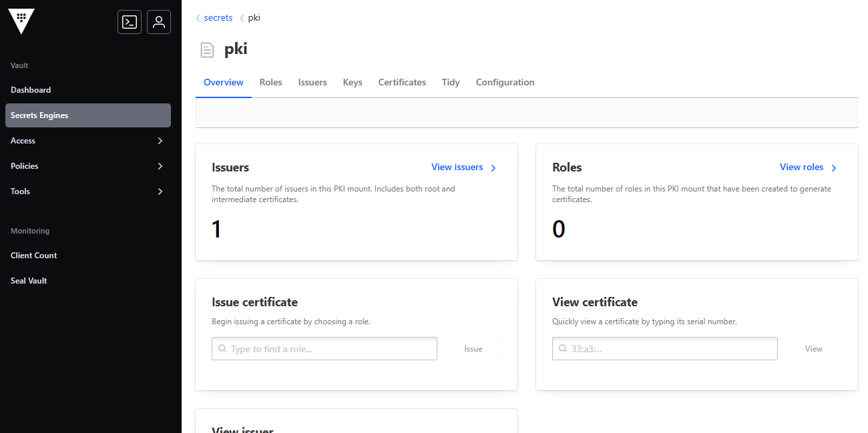
Task: Switch to the Keys tab
Action: pyautogui.click(x=353, y=83)
